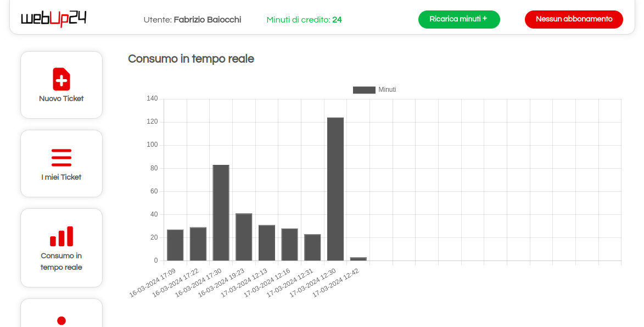Click the Consumo in tempo reale heading
The height and width of the screenshot is (327, 644).
(191, 59)
